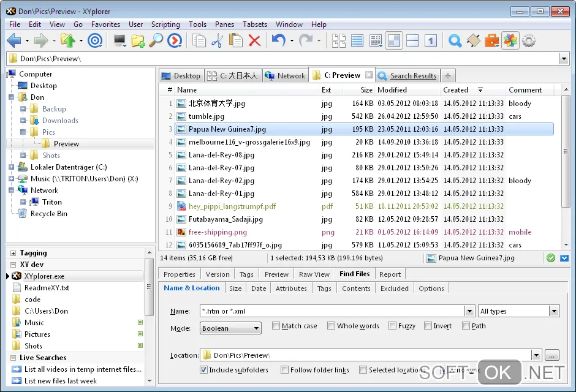Viewport: 576px width, 392px height.
Task: Click the red X Delete icon
Action: [x=254, y=40]
